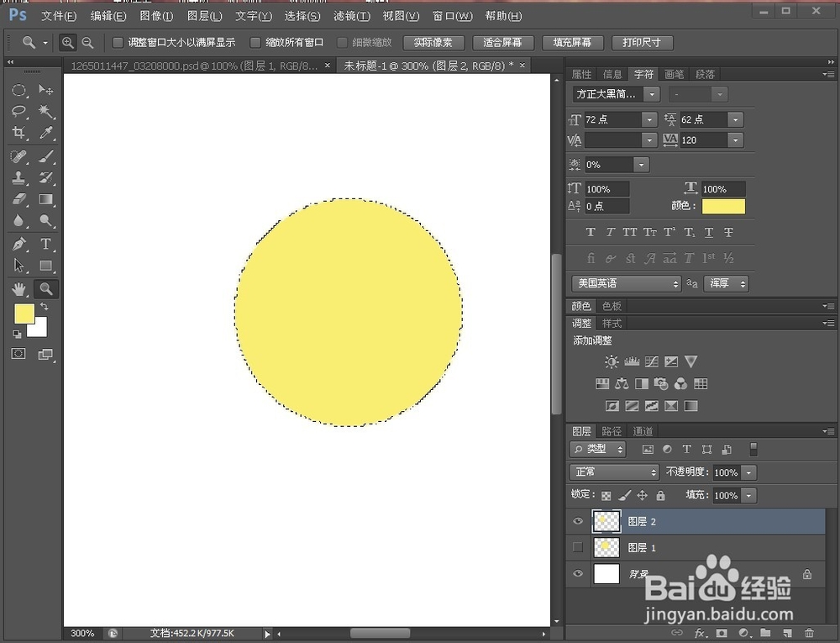
Task: Open the 图层(L) menu
Action: click(205, 16)
